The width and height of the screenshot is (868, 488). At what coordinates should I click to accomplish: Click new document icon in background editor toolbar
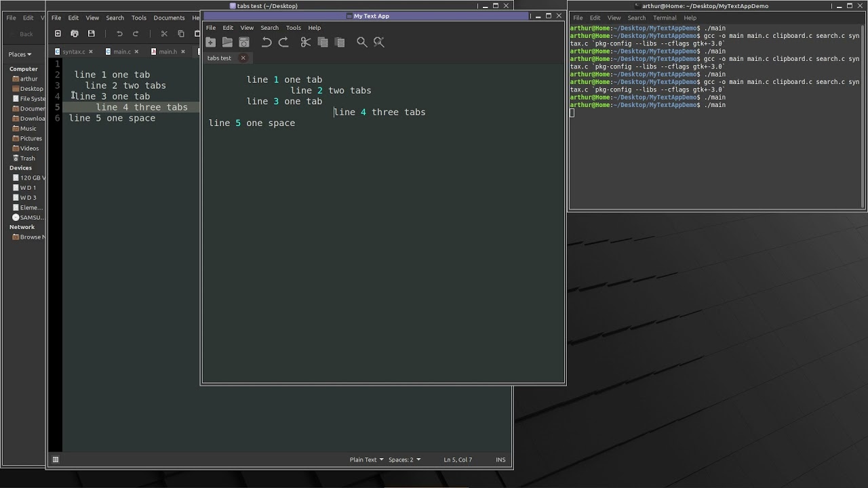click(58, 34)
